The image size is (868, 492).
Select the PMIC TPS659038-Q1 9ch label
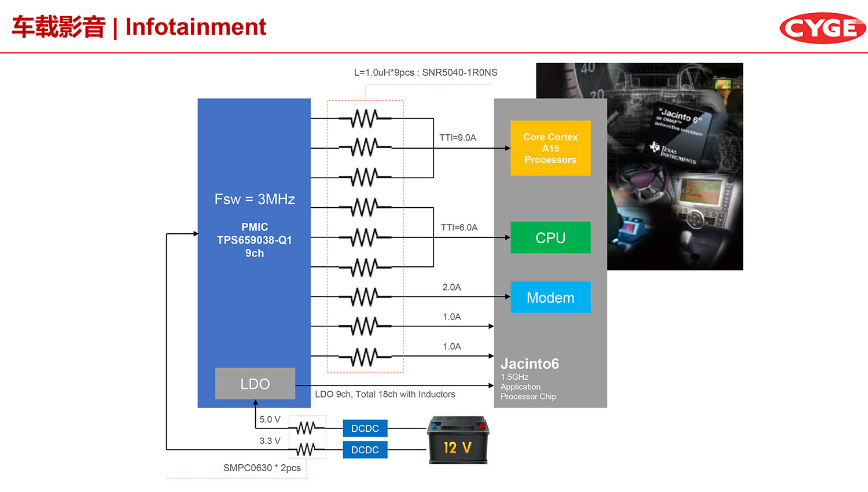pos(255,240)
